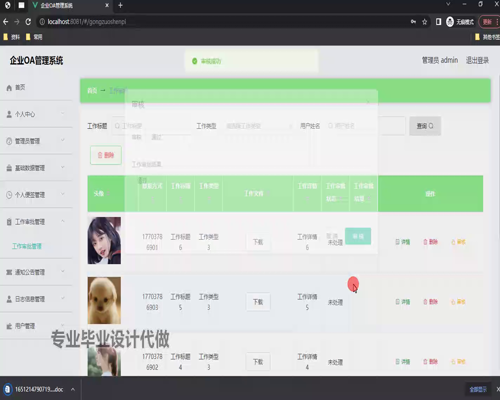Screen dimensions: 500x400
Task: Collapse the 工作审批管理 menu chevron
Action: pos(63,221)
